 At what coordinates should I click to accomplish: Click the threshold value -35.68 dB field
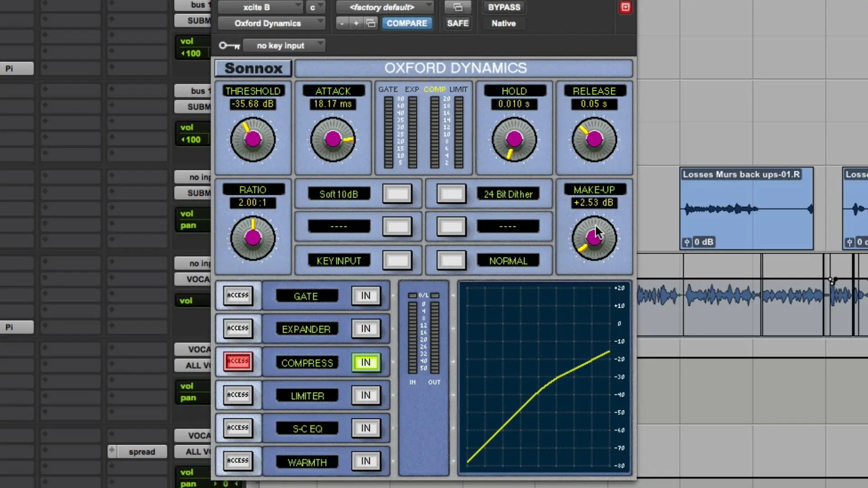(253, 104)
